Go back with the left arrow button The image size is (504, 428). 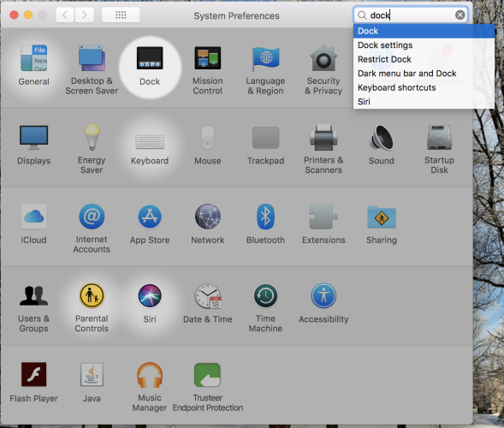click(x=65, y=15)
